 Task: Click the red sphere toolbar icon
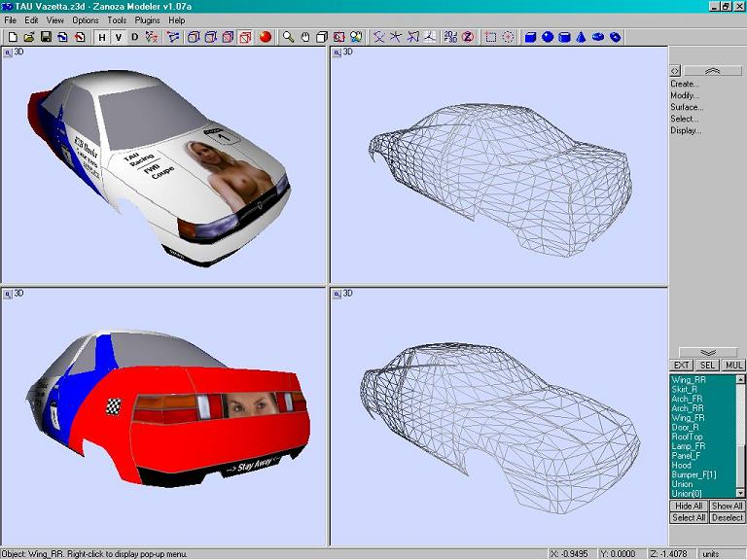[265, 37]
